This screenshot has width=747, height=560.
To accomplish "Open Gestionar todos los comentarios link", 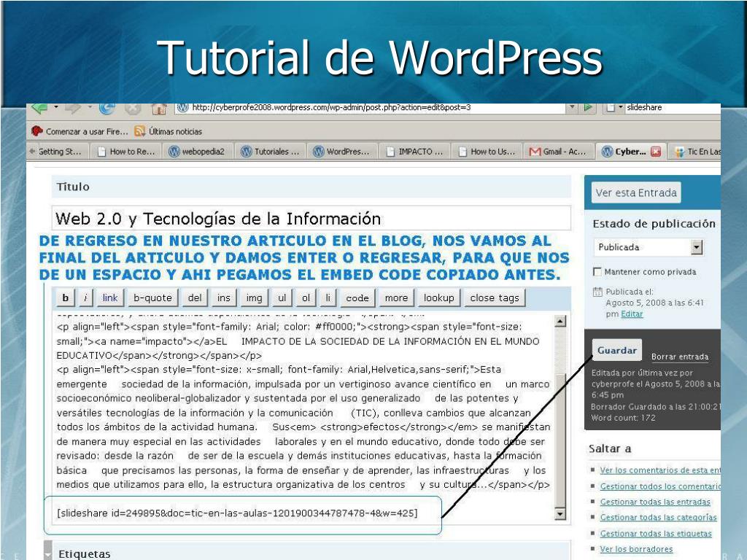I will click(x=659, y=486).
